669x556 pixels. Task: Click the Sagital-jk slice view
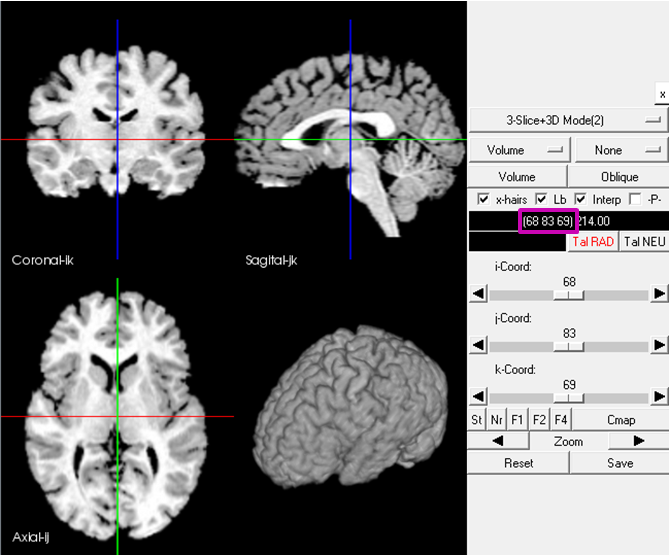[x=350, y=139]
